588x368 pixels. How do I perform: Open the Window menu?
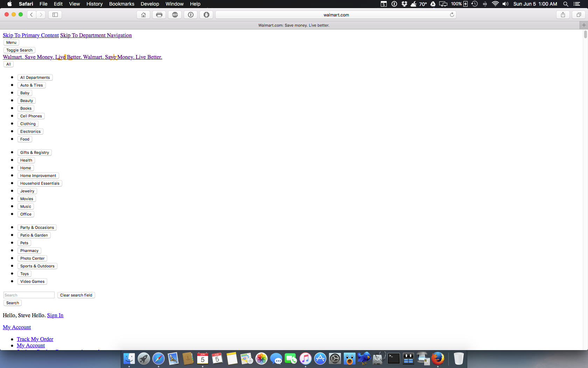[175, 4]
